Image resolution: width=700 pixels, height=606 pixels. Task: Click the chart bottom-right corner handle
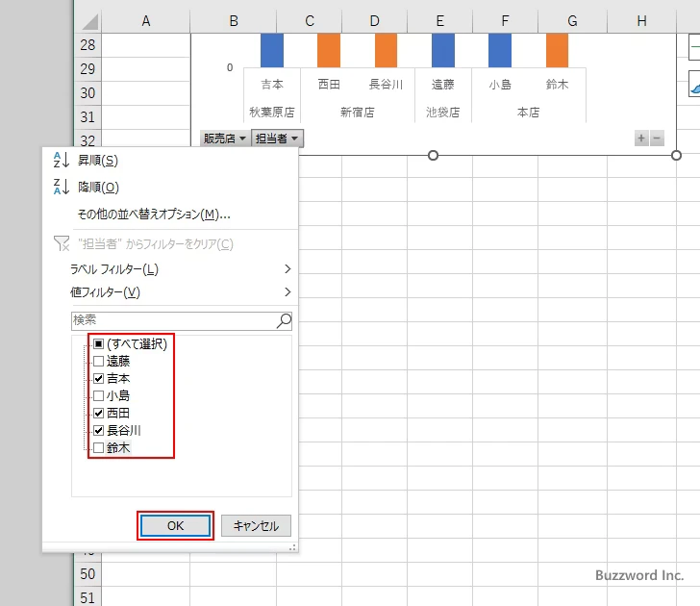(676, 156)
